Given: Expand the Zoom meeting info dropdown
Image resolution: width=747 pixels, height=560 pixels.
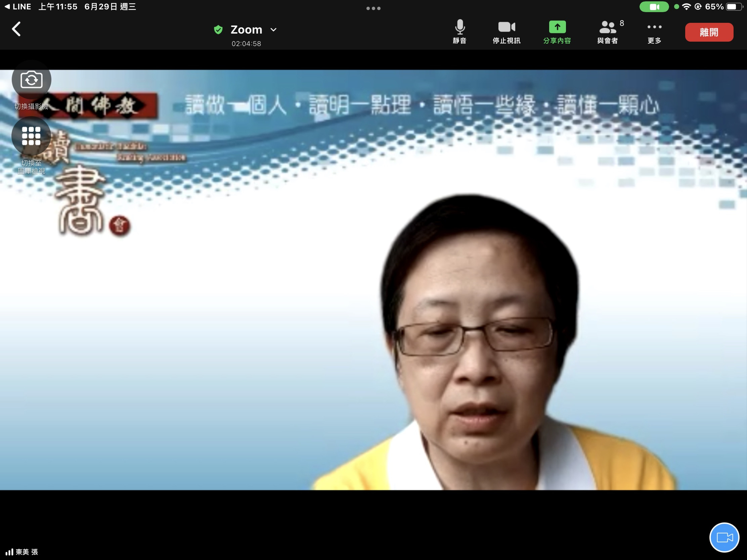Looking at the screenshot, I should 273,30.
